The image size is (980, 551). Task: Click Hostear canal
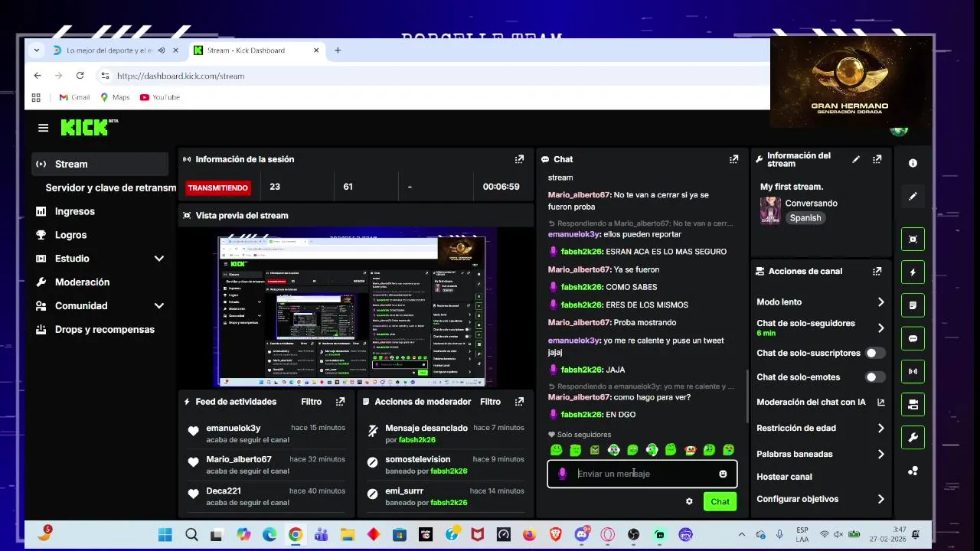pyautogui.click(x=784, y=476)
